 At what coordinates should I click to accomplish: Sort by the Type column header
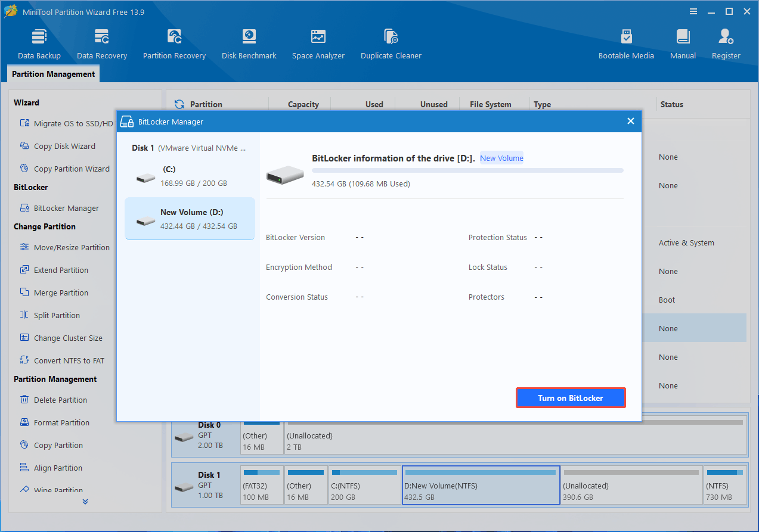(543, 104)
